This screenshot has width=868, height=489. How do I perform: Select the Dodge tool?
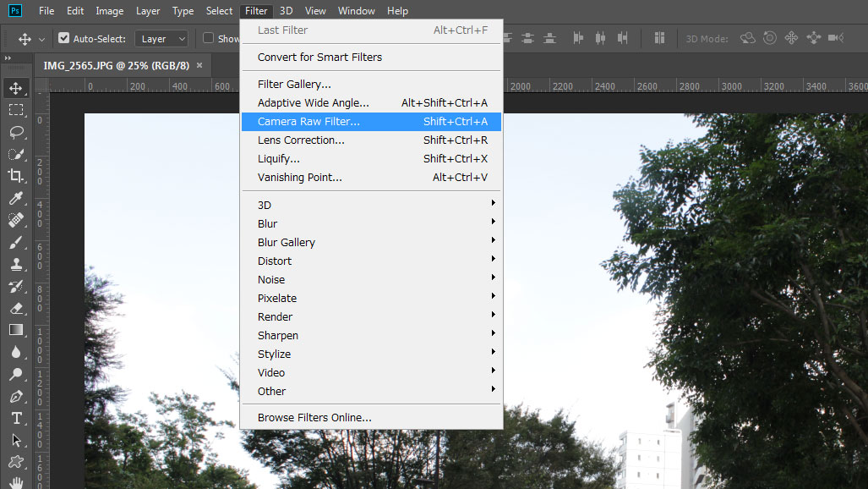16,374
